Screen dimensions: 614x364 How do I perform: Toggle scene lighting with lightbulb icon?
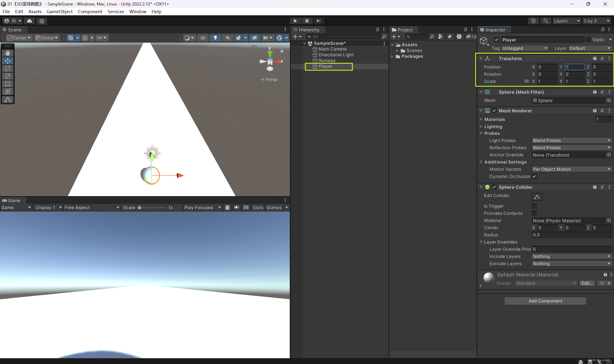point(215,38)
